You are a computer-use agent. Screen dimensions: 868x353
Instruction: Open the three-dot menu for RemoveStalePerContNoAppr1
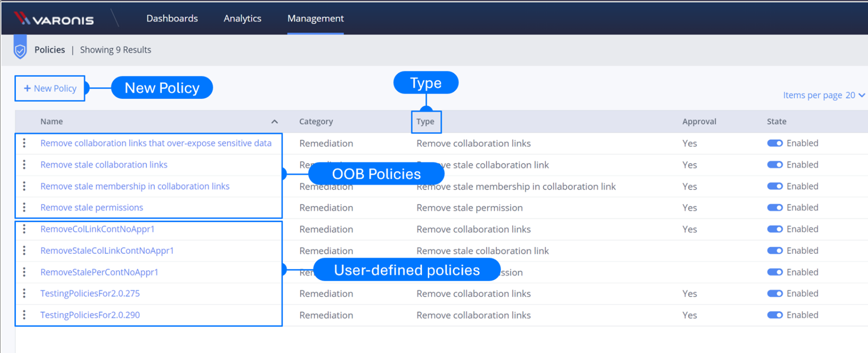pos(24,272)
